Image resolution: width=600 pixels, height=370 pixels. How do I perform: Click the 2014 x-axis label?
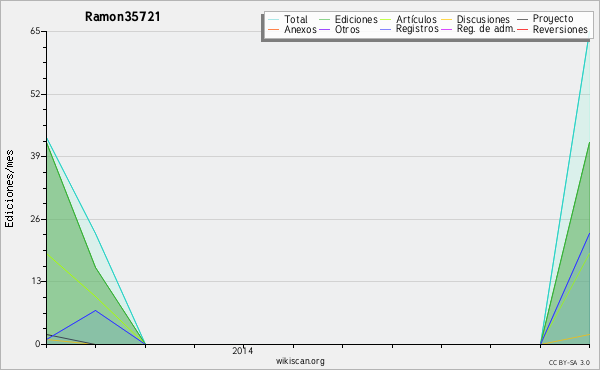tap(243, 350)
